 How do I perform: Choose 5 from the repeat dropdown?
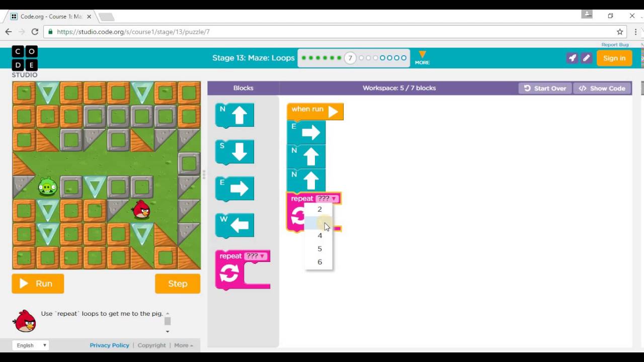pyautogui.click(x=319, y=248)
